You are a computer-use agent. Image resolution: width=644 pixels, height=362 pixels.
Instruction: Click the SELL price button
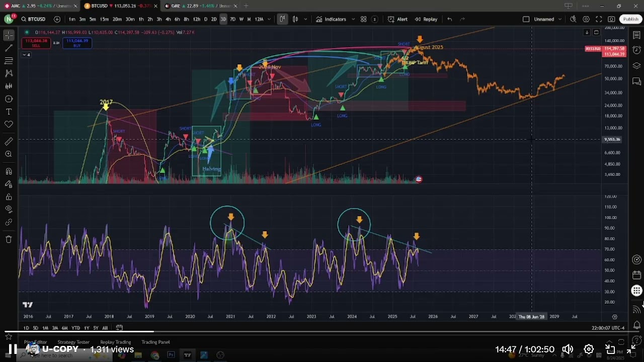[36, 43]
